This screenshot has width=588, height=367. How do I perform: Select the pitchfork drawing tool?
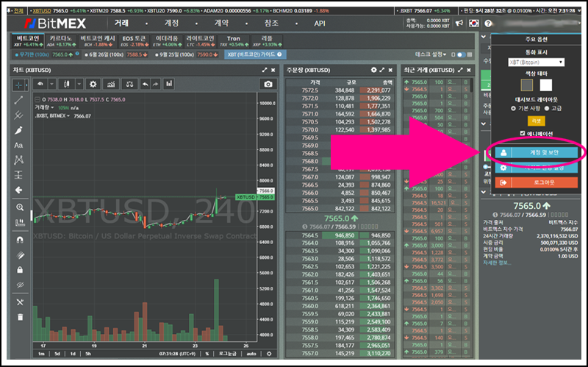[x=18, y=115]
